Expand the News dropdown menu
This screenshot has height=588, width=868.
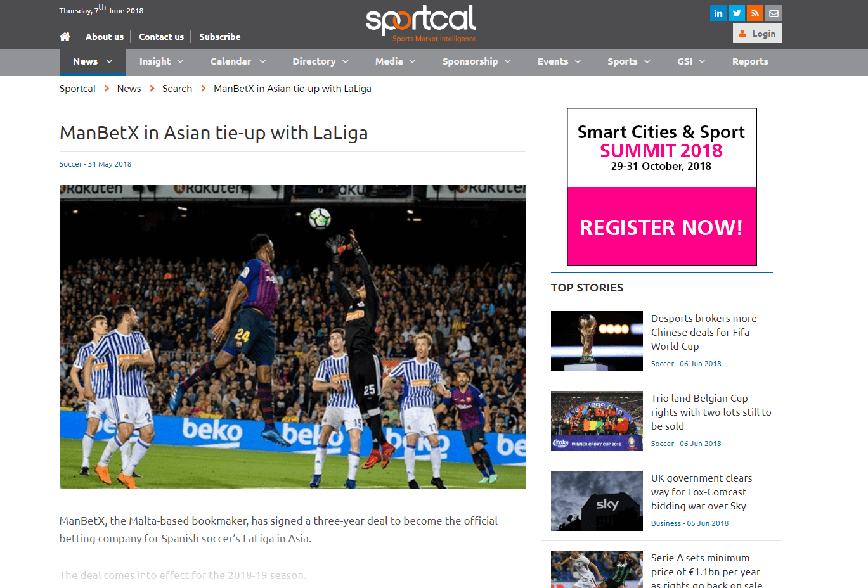93,61
